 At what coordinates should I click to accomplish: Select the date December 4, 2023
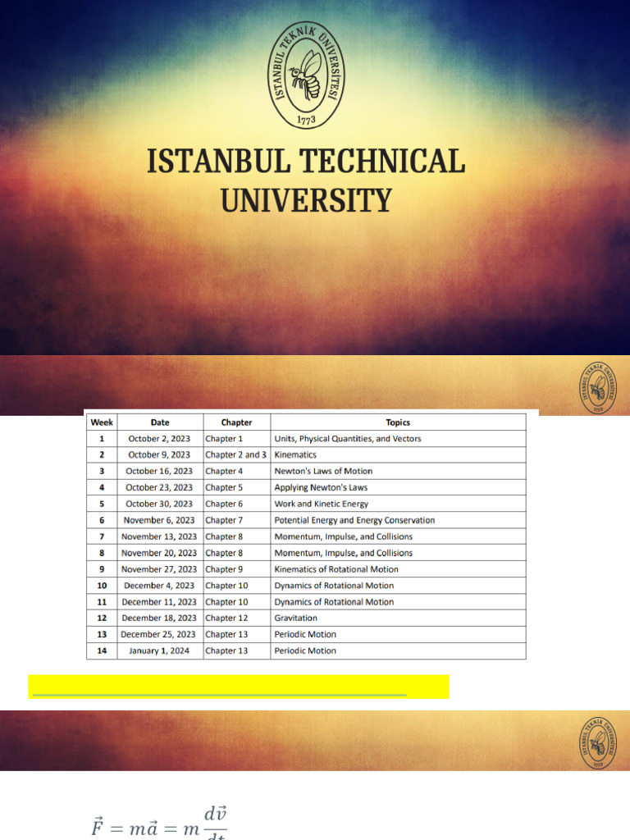point(159,586)
